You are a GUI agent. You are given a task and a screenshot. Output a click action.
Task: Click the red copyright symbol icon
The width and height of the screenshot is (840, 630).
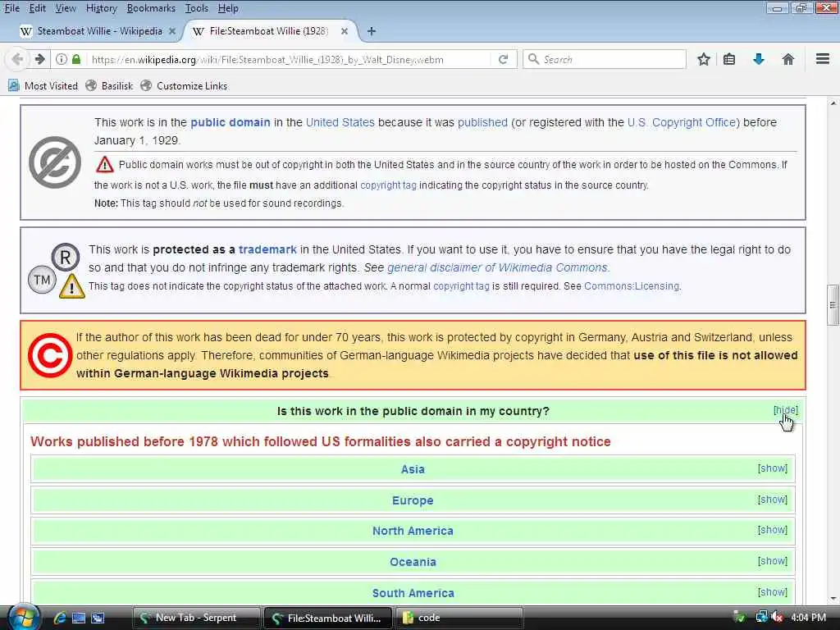(x=50, y=355)
